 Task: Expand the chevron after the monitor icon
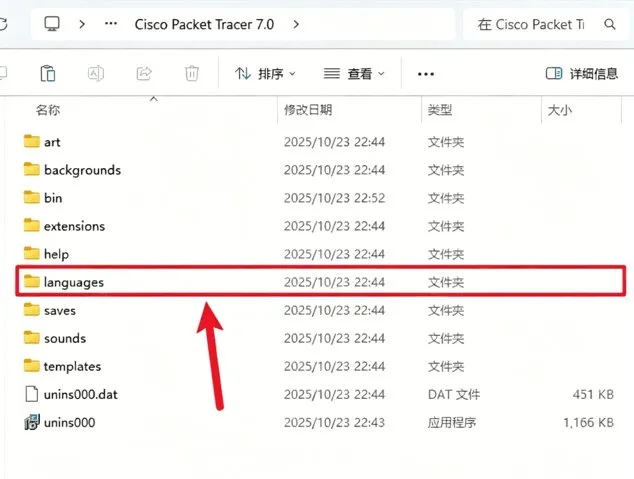82,24
